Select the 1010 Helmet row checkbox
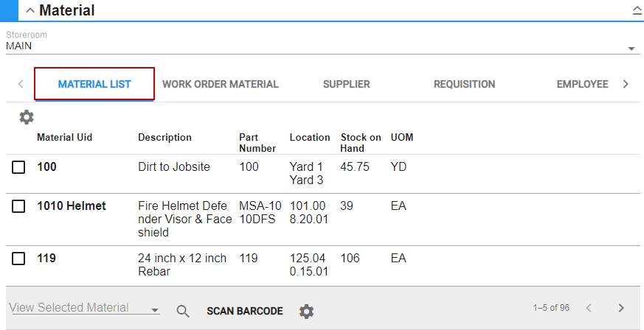 (x=18, y=207)
